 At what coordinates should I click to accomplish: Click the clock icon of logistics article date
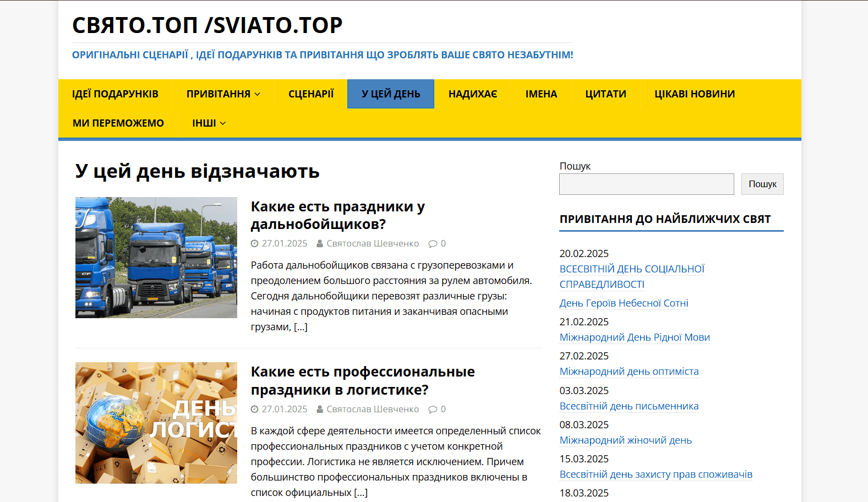click(254, 409)
